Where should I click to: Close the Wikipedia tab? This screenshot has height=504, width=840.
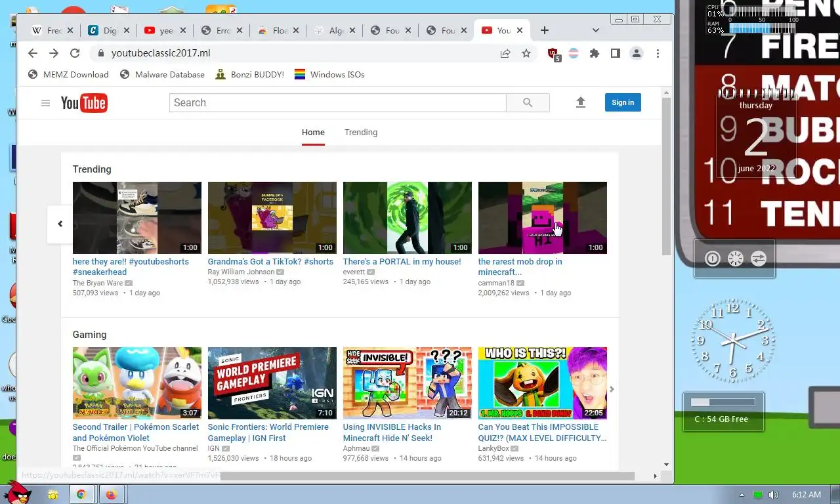(71, 30)
